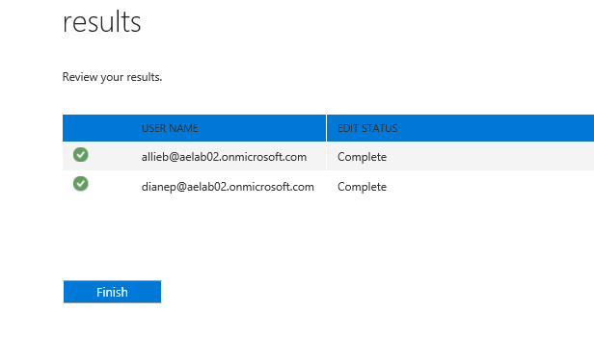Click the Complete status in dianep's row
The height and width of the screenshot is (364, 594).
coord(362,187)
